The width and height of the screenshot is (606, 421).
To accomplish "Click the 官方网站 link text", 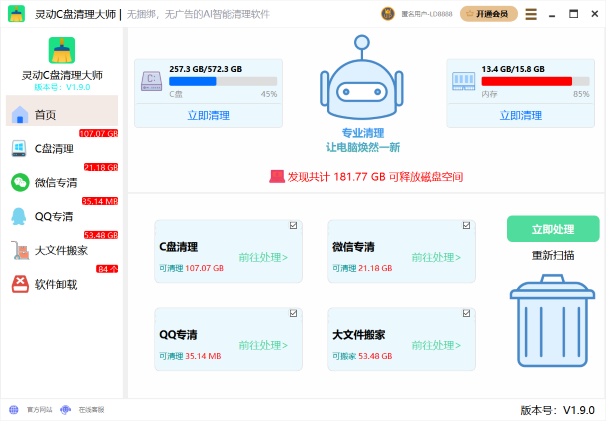I will click(39, 410).
